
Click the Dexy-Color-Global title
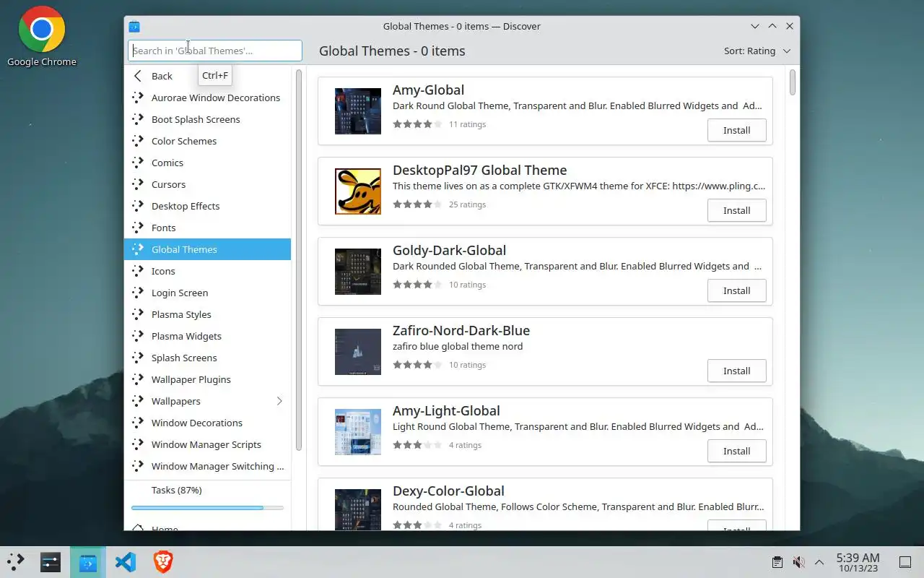point(448,491)
